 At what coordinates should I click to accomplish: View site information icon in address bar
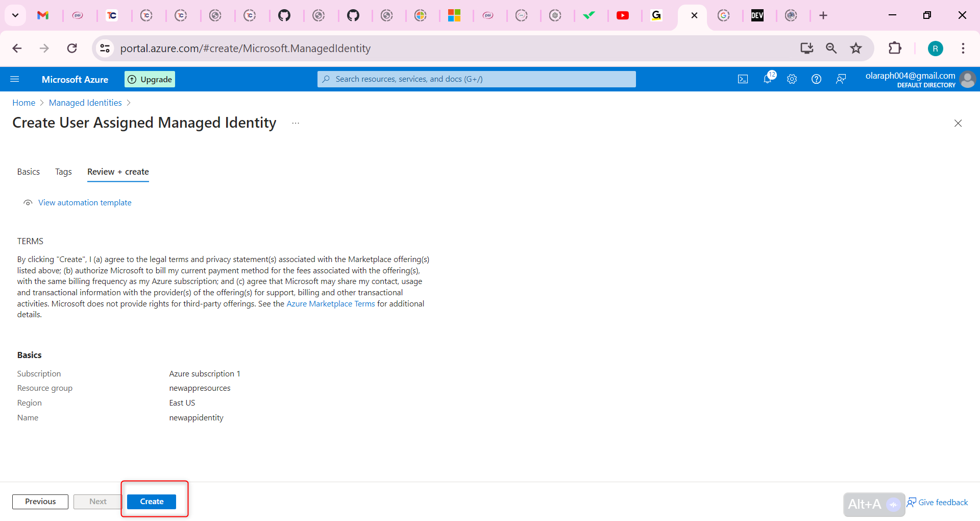pos(105,49)
